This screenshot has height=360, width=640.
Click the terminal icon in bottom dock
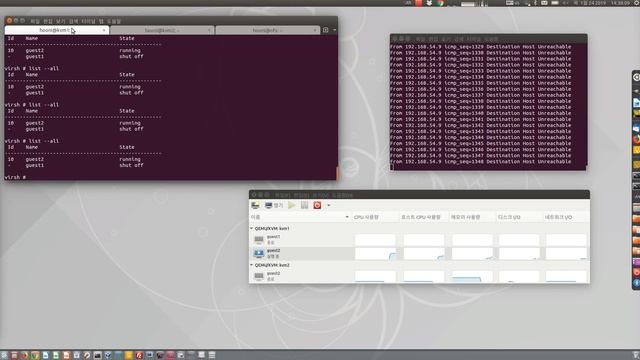[x=97, y=355]
